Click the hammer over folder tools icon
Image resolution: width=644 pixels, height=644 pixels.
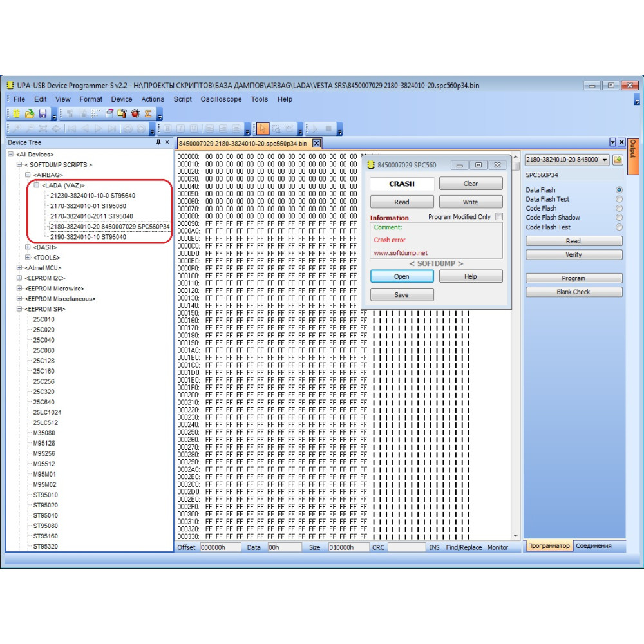[122, 114]
